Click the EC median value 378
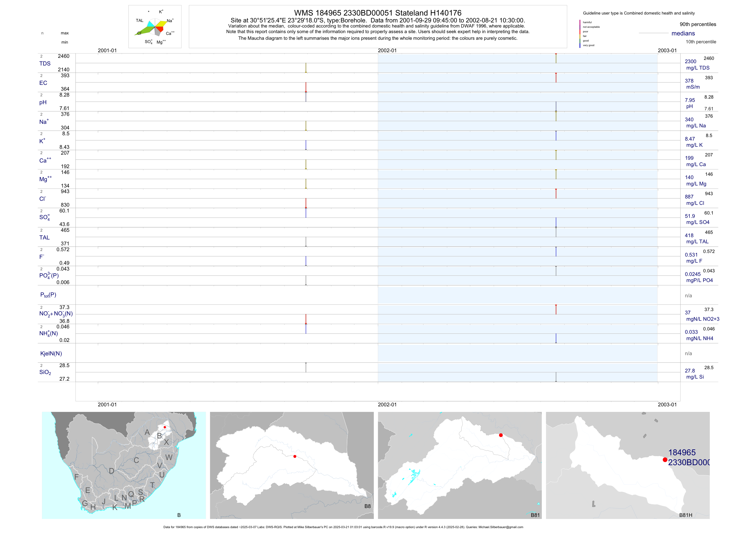 689,81
